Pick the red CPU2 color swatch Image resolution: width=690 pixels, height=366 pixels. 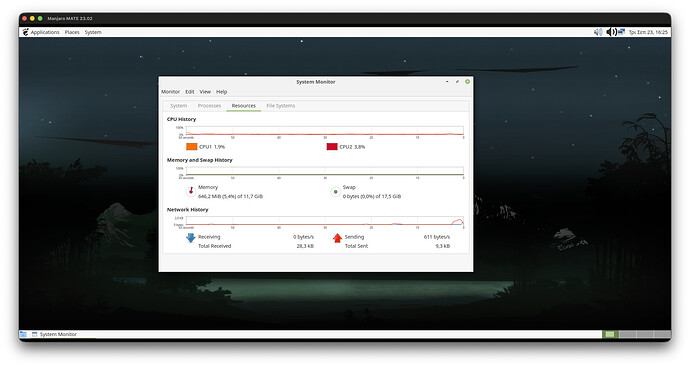click(x=332, y=146)
